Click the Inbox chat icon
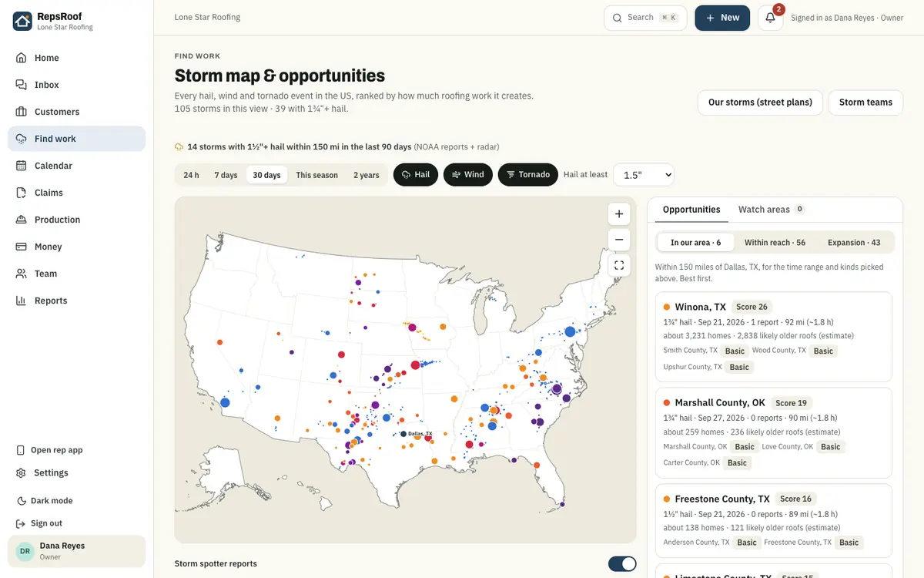The width and height of the screenshot is (924, 578). tap(22, 85)
